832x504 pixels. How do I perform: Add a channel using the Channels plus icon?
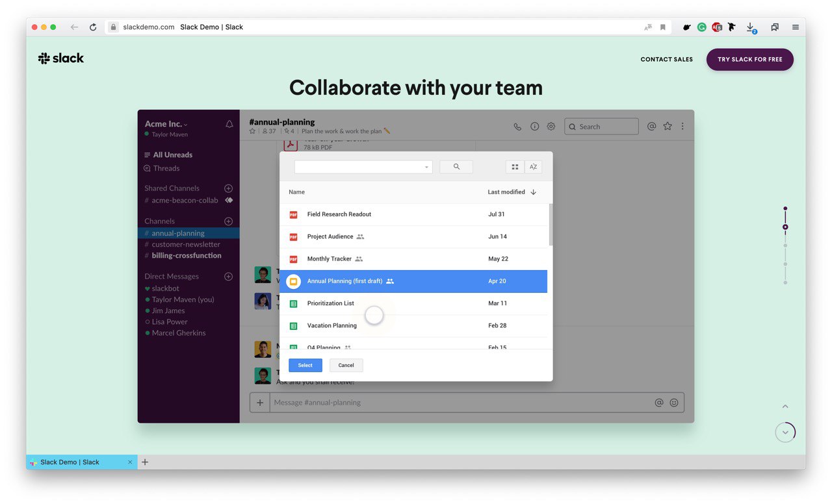[228, 221]
